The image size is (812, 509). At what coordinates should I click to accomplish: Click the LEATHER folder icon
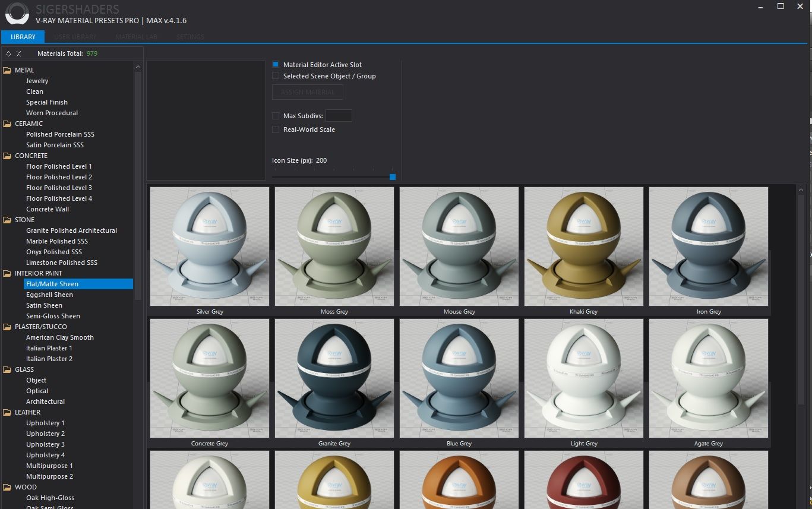[x=7, y=412]
